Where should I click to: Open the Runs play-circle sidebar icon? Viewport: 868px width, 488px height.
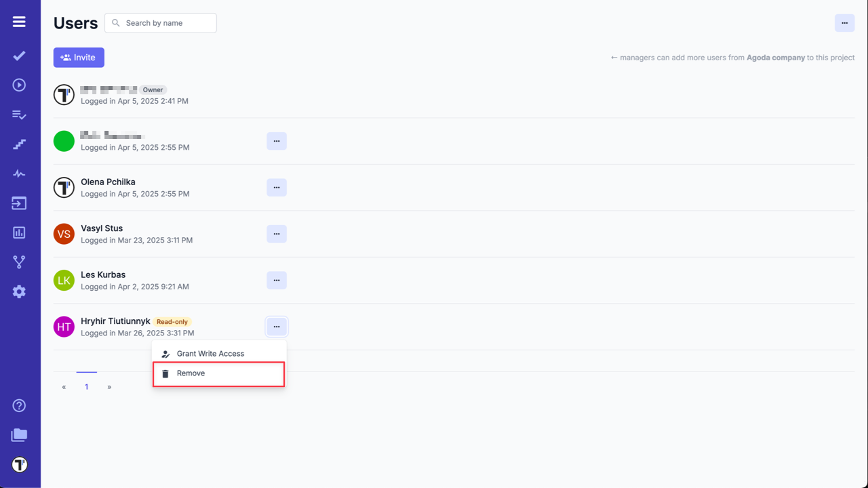tap(19, 85)
